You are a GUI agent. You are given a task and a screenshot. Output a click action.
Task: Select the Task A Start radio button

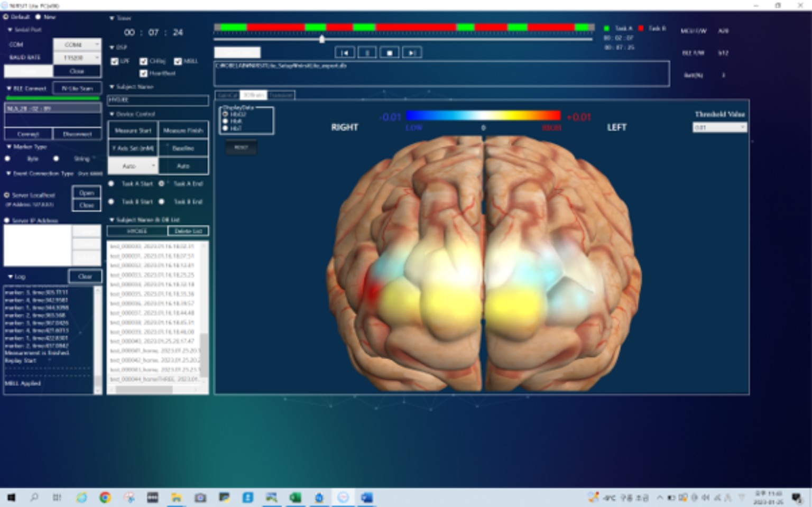pos(112,184)
